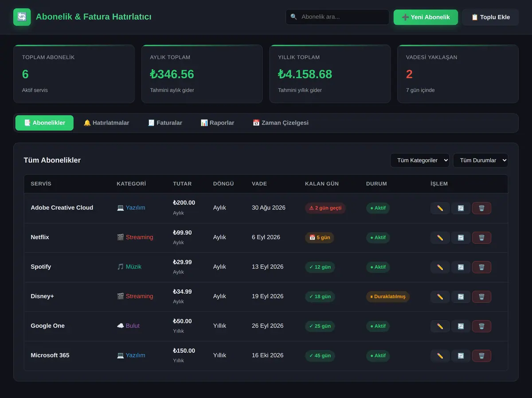The width and height of the screenshot is (532, 398).
Task: Click the Google One refresh icon
Action: 461,326
